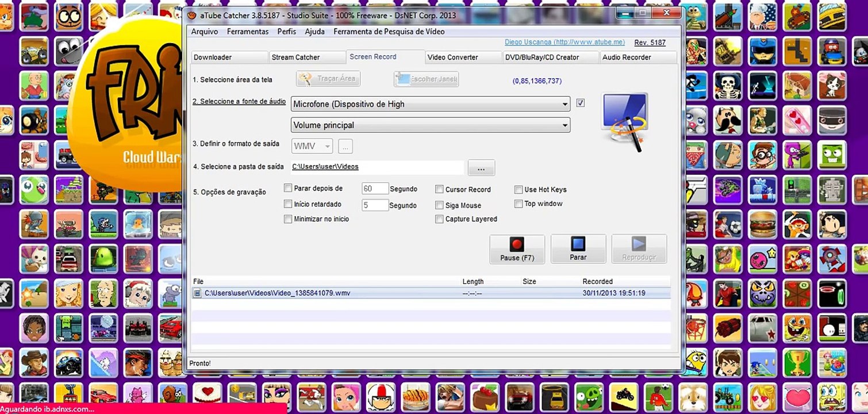
Task: Enable the Cursor Record checkbox
Action: click(x=440, y=189)
